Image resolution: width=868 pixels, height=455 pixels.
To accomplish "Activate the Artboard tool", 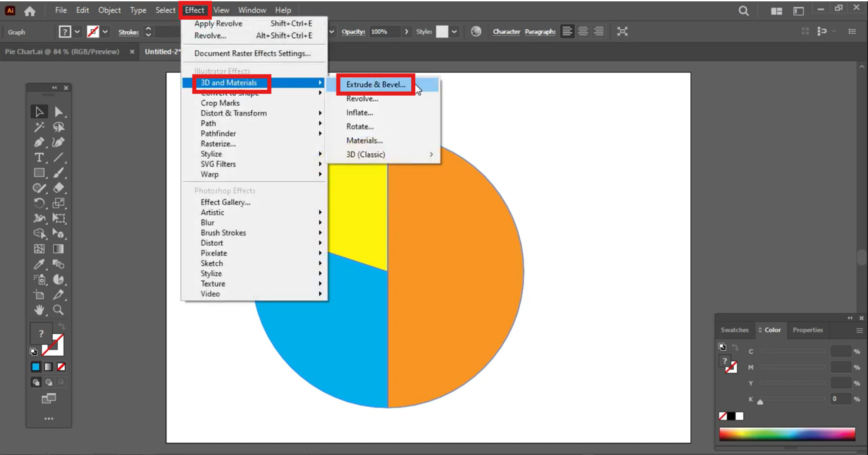I will click(x=39, y=295).
